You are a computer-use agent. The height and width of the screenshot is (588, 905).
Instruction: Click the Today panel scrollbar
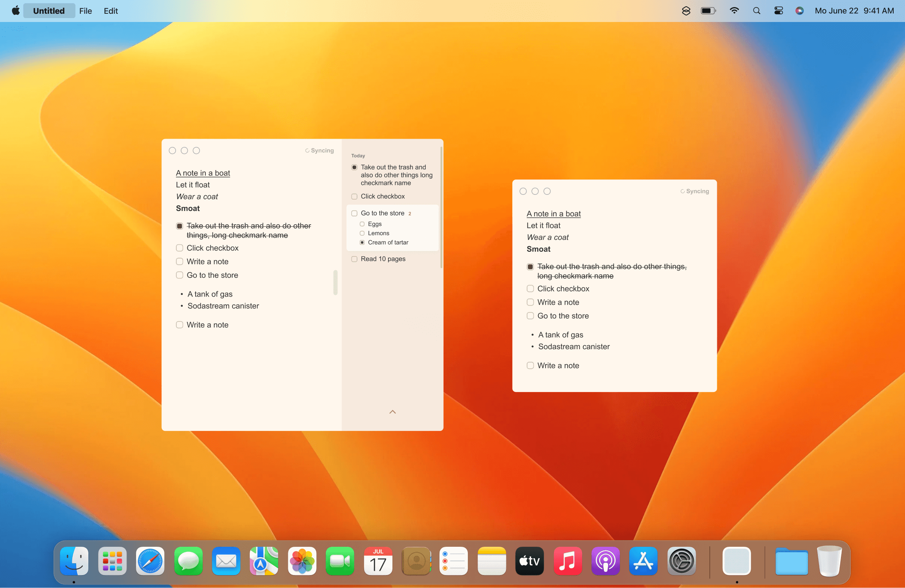point(442,207)
